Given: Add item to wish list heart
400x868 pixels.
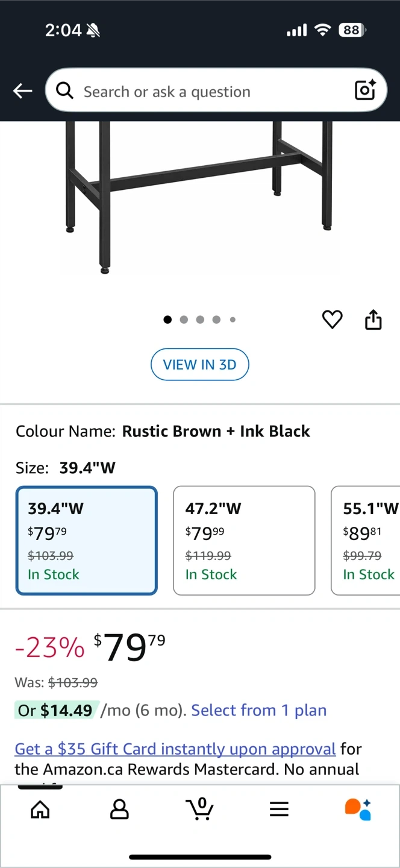Looking at the screenshot, I should (x=332, y=319).
